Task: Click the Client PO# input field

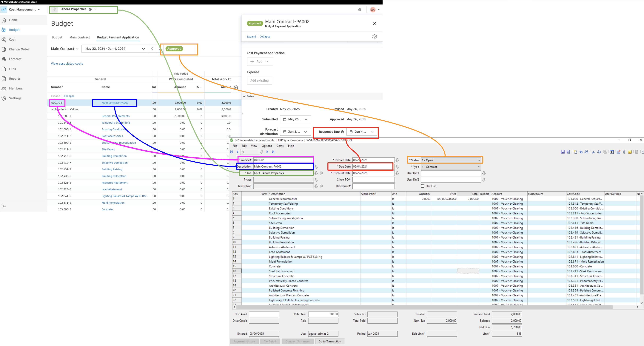Action: point(373,180)
